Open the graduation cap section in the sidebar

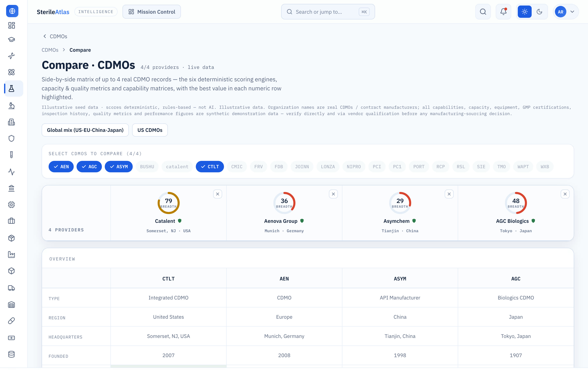click(11, 39)
